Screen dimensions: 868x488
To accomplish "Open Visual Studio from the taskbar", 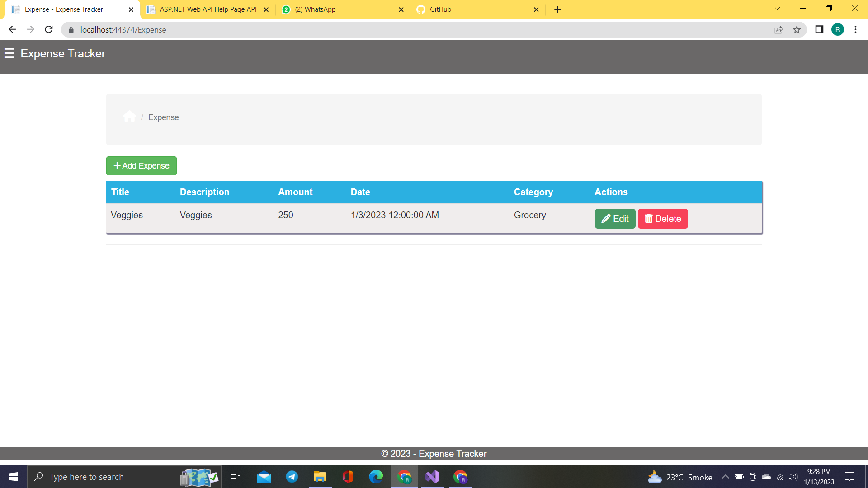I will tap(433, 477).
